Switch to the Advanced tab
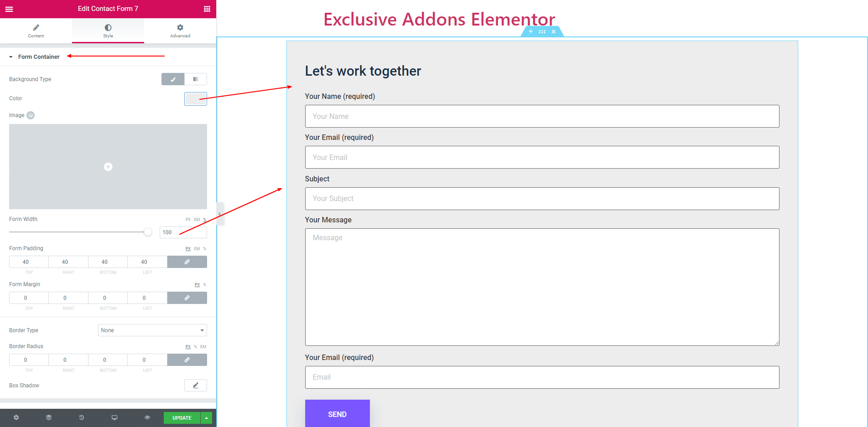868x427 pixels. point(180,31)
